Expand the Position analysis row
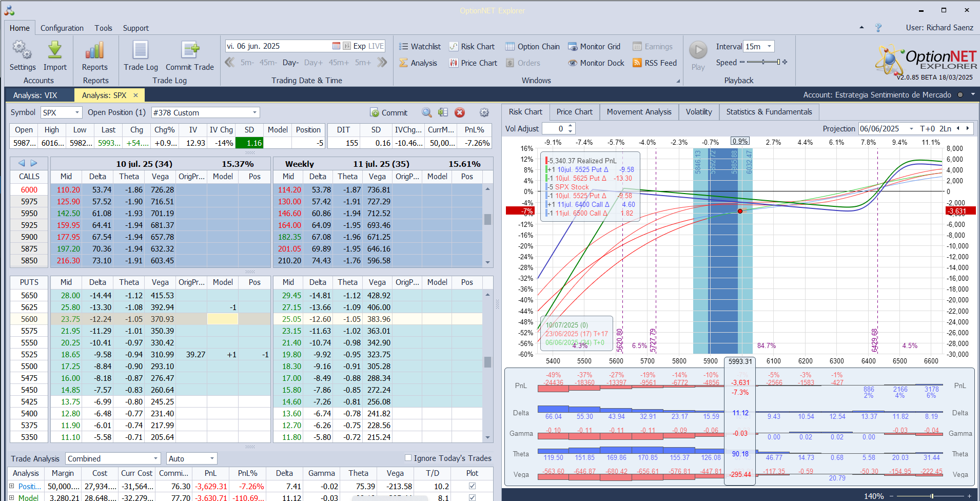 tap(12, 486)
